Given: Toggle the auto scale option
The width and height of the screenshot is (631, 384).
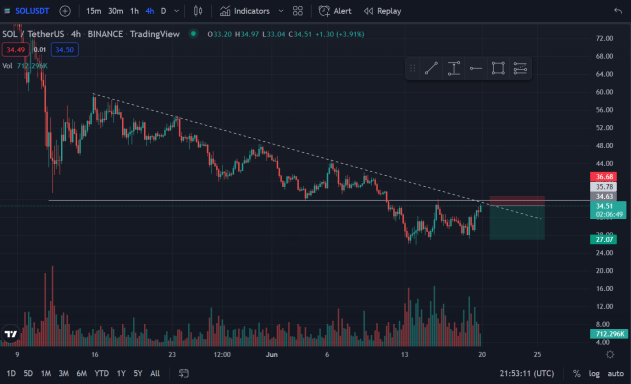Looking at the screenshot, I should coord(616,374).
